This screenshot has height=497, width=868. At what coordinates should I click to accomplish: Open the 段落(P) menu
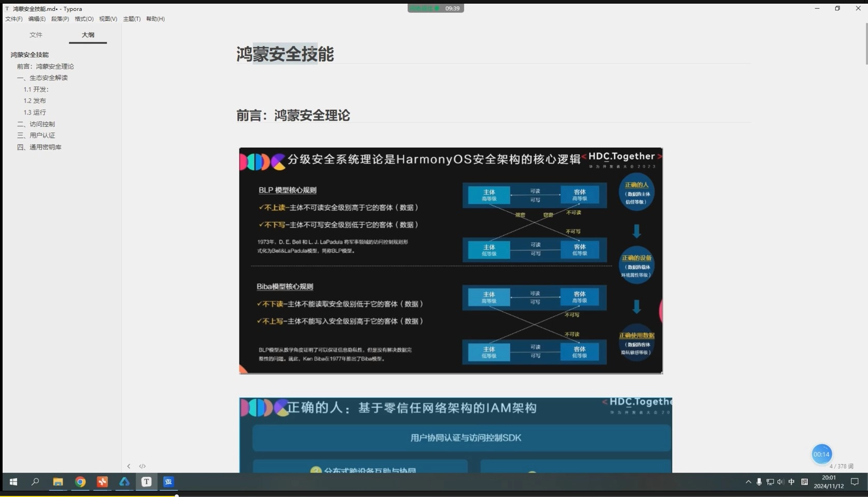pos(59,19)
